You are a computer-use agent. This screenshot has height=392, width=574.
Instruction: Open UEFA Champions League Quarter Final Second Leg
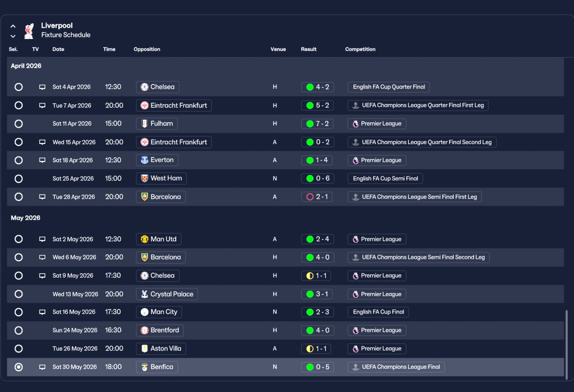(x=422, y=142)
